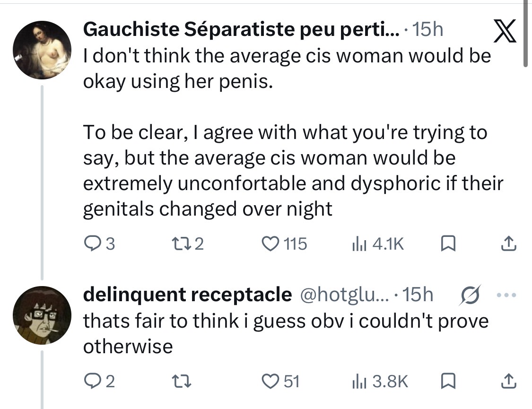This screenshot has width=532, height=409.
Task: Open replies on Gauchiste Séparatiste's tweet
Action: tap(99, 244)
